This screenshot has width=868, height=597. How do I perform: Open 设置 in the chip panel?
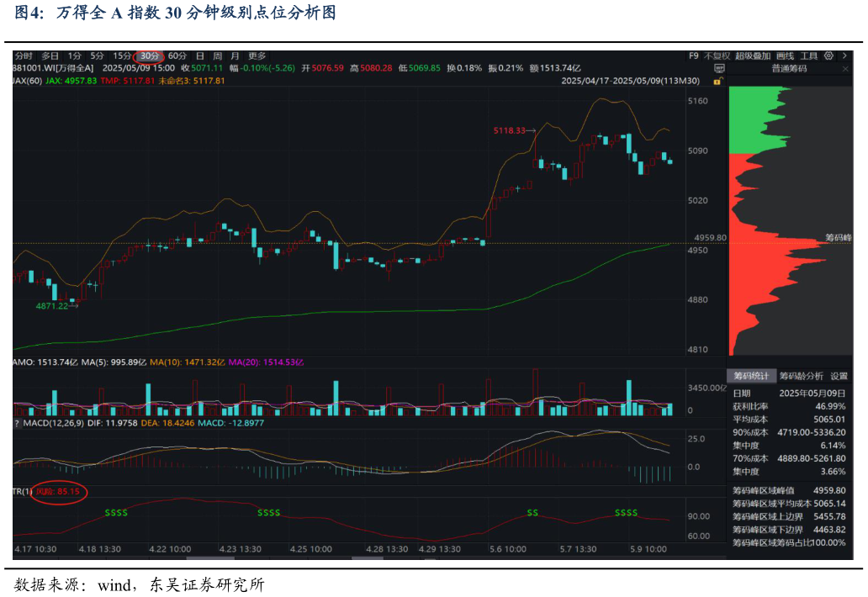tap(839, 376)
